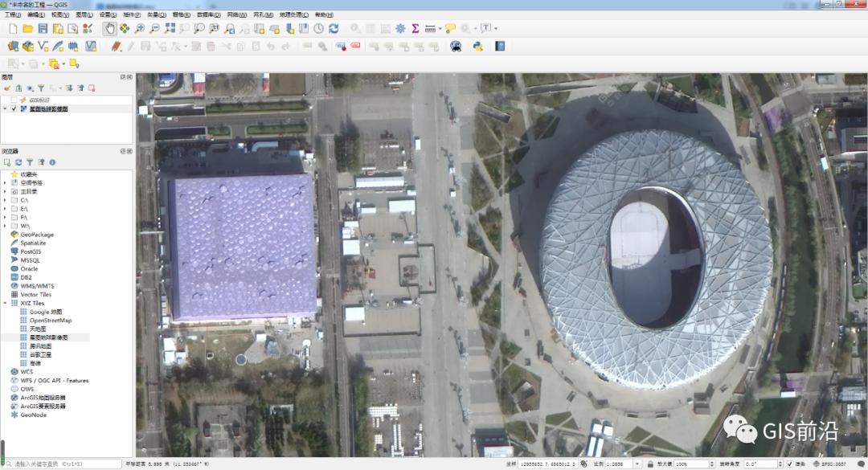Click the Save Project disk icon
Screen dimensions: 868x470
pos(43,28)
